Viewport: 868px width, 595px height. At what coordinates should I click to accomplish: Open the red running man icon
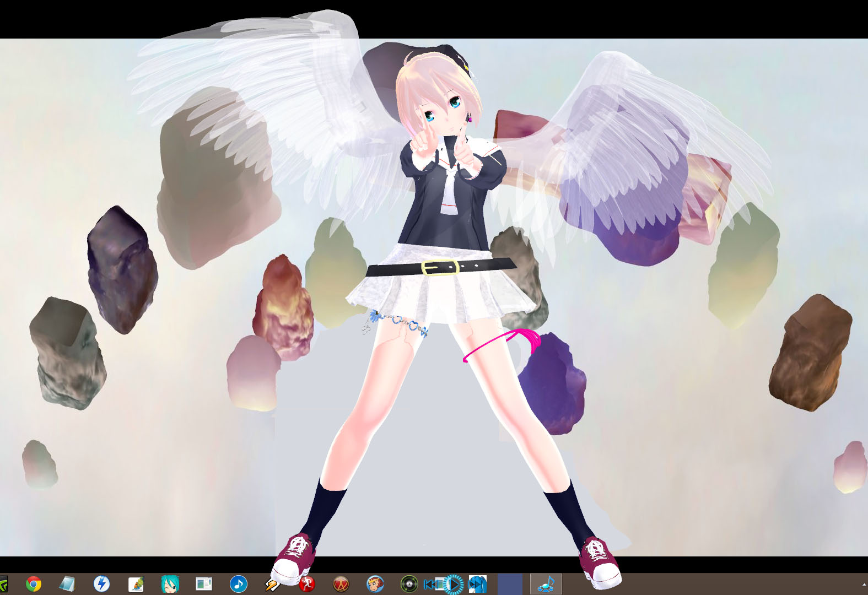[306, 584]
